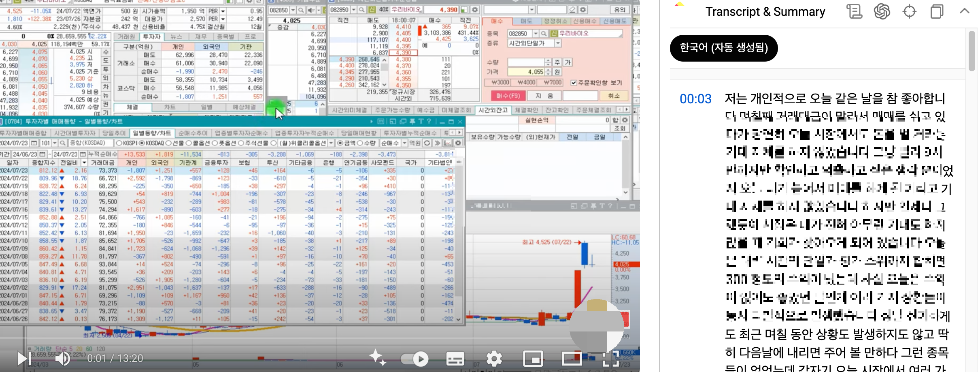Click the transcript script icon
Screen dimensions: 980x372
[855, 11]
